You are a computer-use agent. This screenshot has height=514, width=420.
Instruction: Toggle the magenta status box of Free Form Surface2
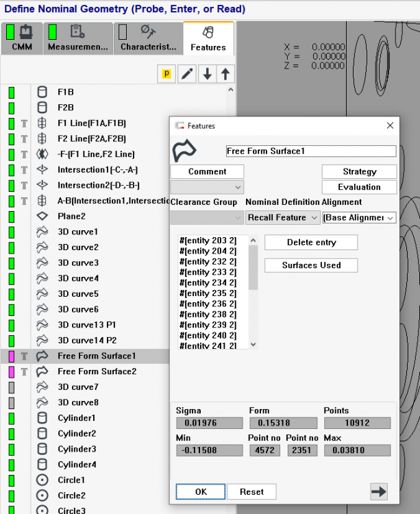11,371
